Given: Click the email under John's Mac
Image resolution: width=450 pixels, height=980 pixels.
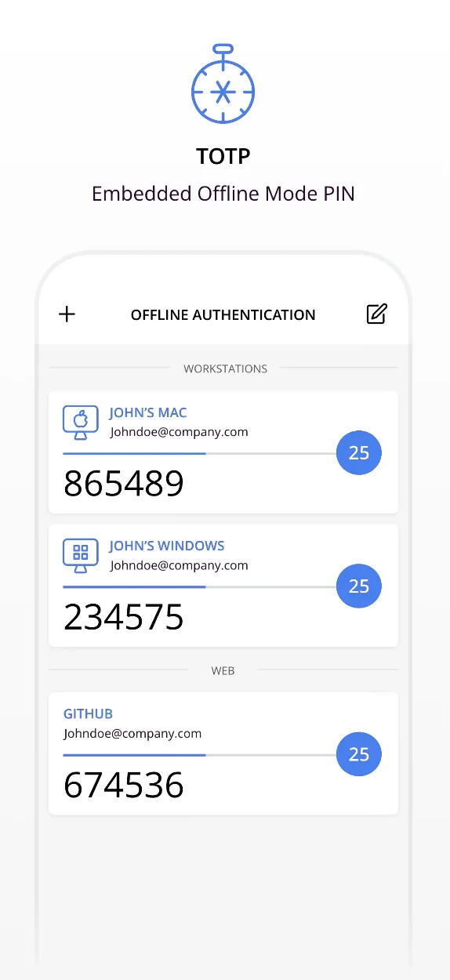Looking at the screenshot, I should [x=179, y=432].
